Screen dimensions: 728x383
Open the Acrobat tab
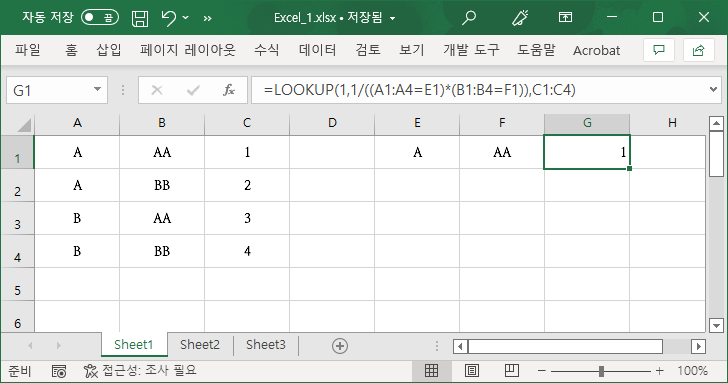[x=596, y=50]
